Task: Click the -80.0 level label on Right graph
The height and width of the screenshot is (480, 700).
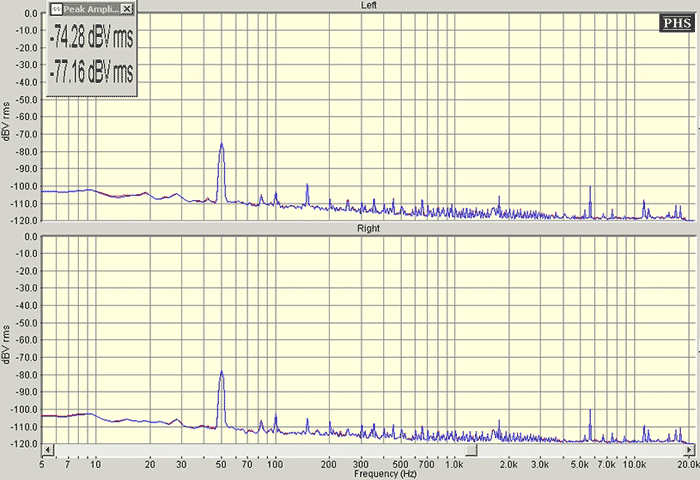Action: (x=26, y=375)
